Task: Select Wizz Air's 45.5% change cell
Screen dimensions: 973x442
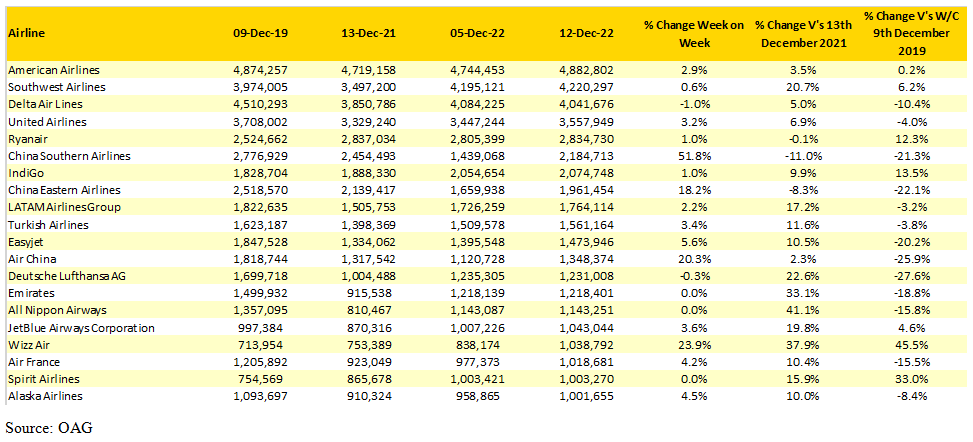Action: click(x=912, y=345)
